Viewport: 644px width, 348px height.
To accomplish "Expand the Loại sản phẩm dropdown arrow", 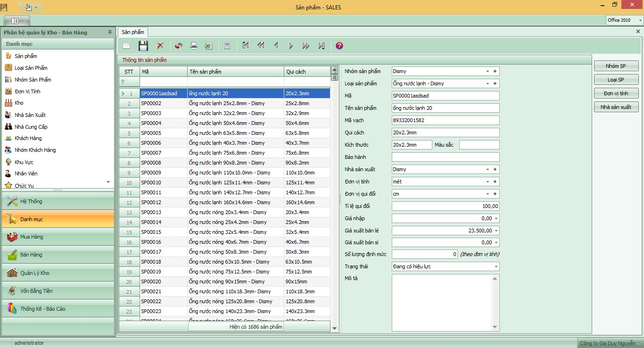I will [487, 84].
